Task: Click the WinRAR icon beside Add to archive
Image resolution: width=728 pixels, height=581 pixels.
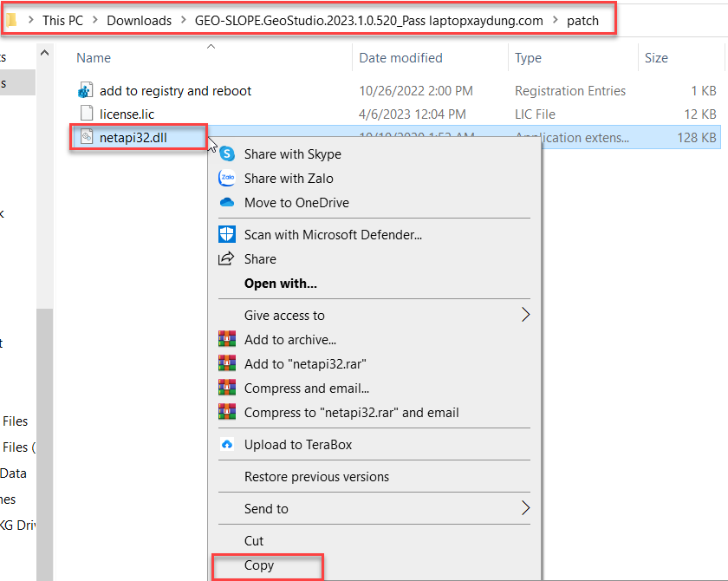Action: point(227,338)
